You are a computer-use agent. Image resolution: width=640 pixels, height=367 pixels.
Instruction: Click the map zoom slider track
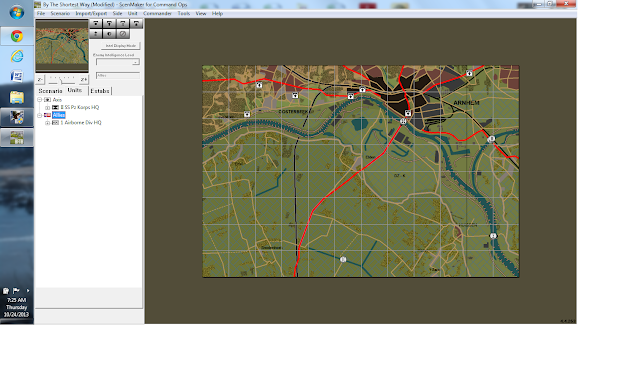click(x=62, y=80)
